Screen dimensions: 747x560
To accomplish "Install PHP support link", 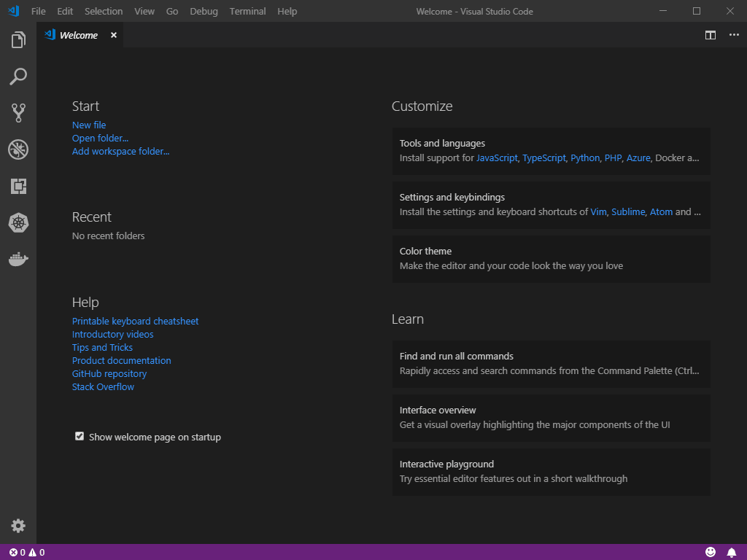I will pyautogui.click(x=613, y=158).
